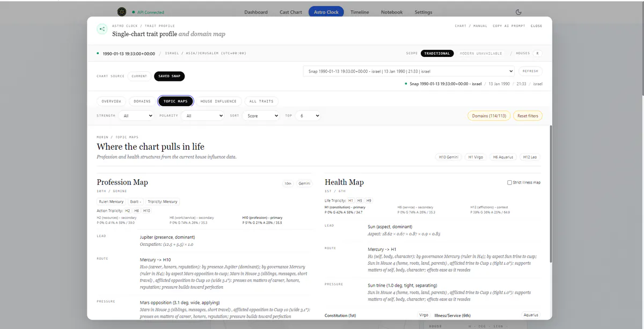Select the Astro Clock tab
This screenshot has width=644, height=329.
point(326,12)
